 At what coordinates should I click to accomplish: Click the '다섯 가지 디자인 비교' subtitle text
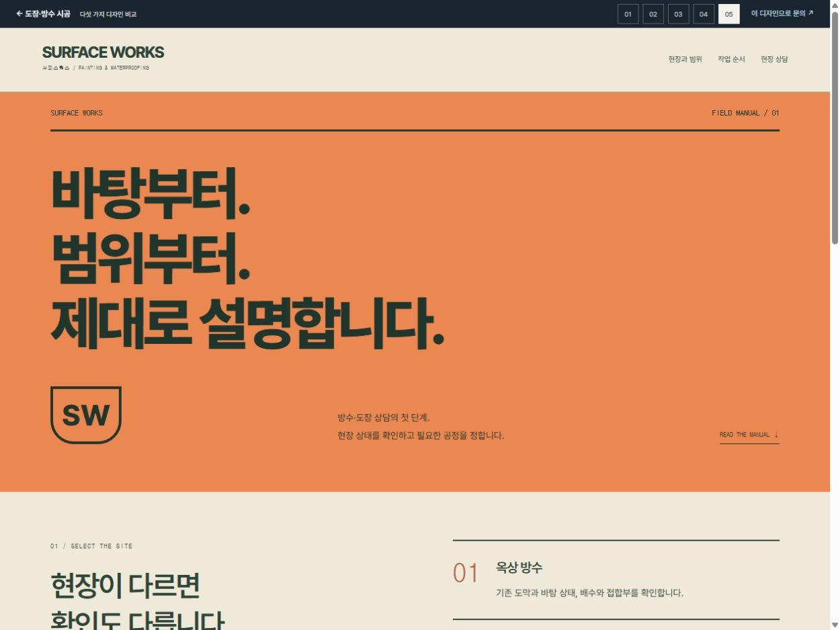tap(108, 14)
